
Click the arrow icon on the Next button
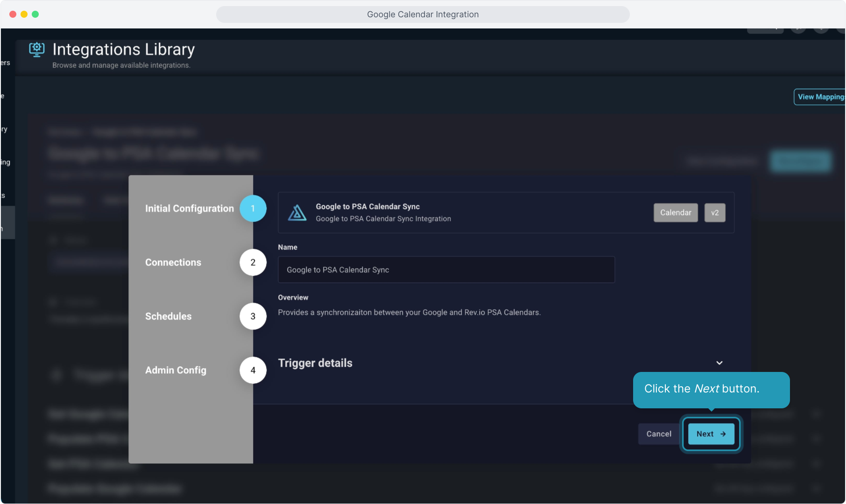[x=723, y=434]
